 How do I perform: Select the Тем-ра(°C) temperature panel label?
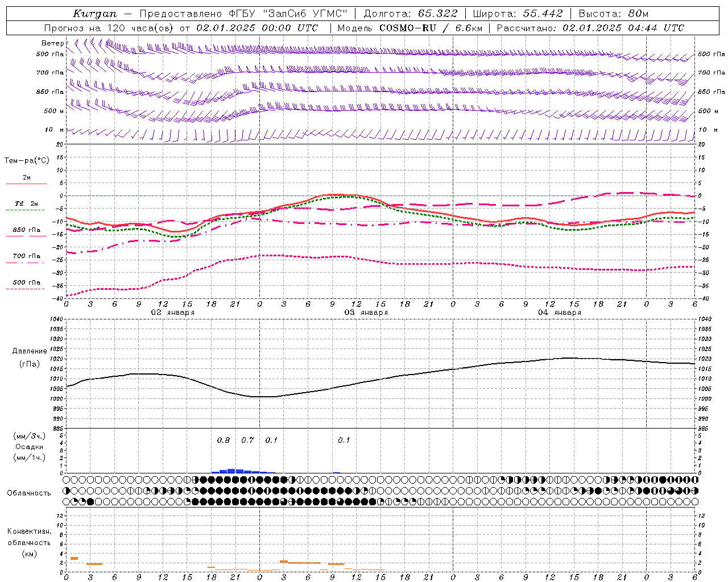pos(27,161)
